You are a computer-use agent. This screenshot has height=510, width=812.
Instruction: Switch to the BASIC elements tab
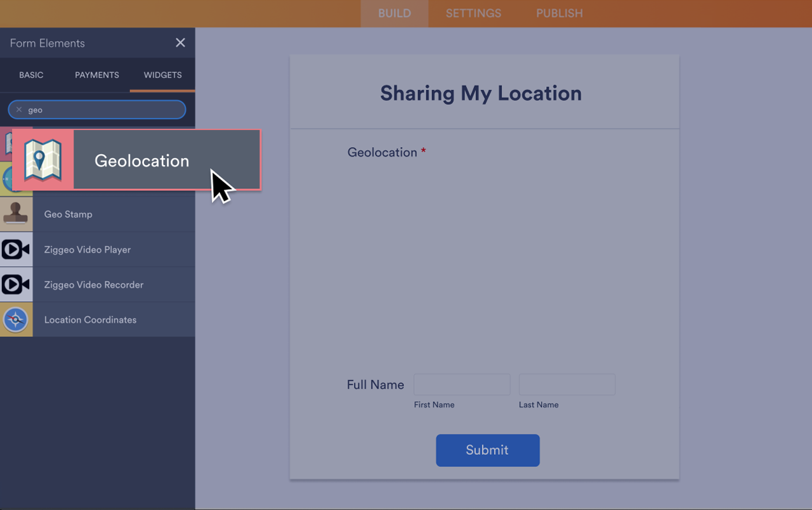31,75
